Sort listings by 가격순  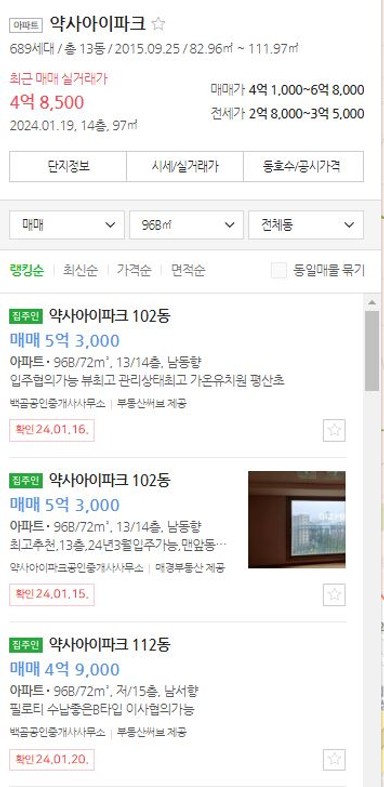134,271
